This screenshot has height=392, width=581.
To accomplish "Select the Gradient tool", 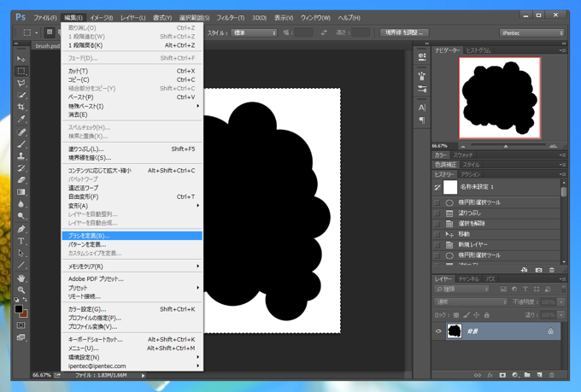I will coord(21,192).
